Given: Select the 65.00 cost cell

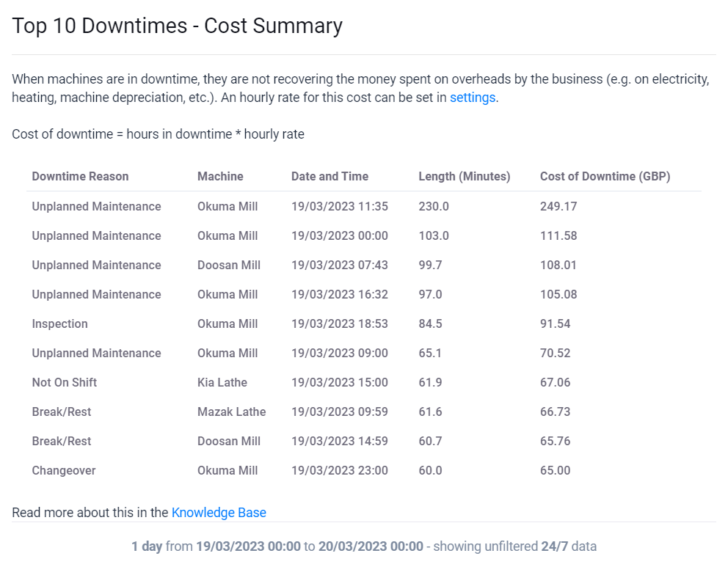Looking at the screenshot, I should pyautogui.click(x=556, y=470).
